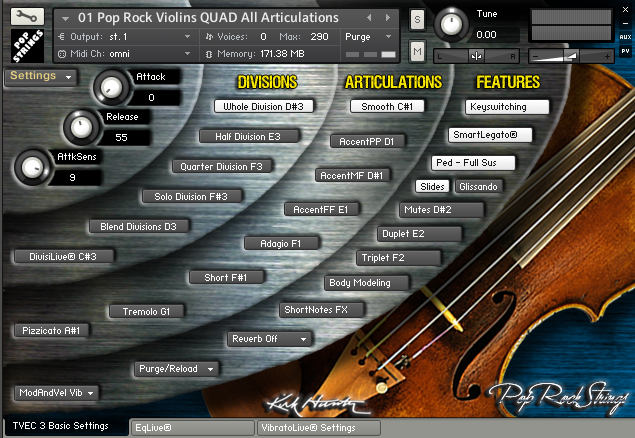Adjust the Tune knob
Image resolution: width=635 pixels, height=438 pixels.
[451, 25]
